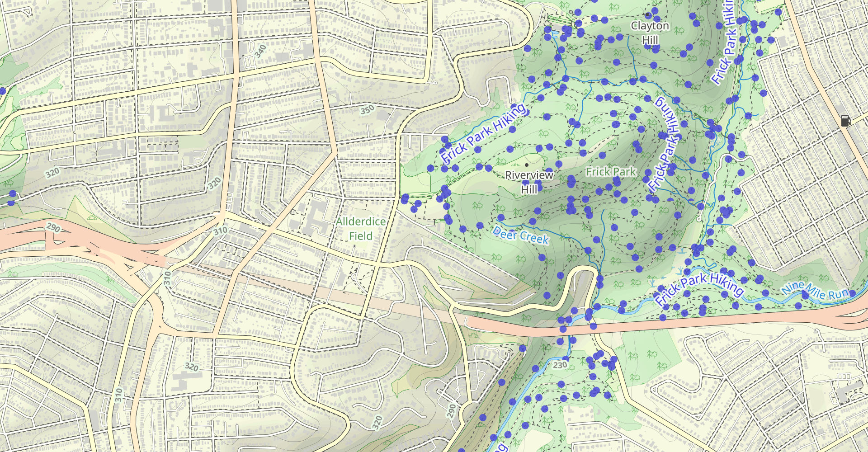
Task: Click the 230 contour elevation label
Action: (560, 365)
